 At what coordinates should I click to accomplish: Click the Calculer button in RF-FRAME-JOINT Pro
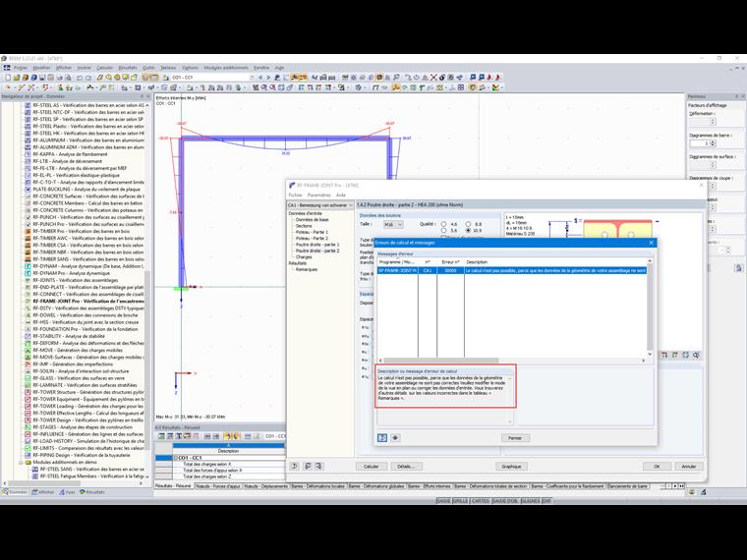[372, 467]
